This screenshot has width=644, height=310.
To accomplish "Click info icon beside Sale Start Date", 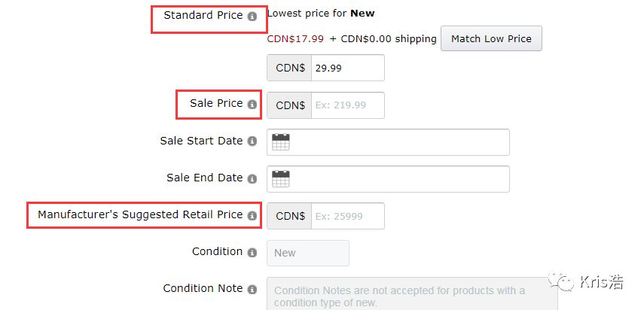I will point(252,141).
